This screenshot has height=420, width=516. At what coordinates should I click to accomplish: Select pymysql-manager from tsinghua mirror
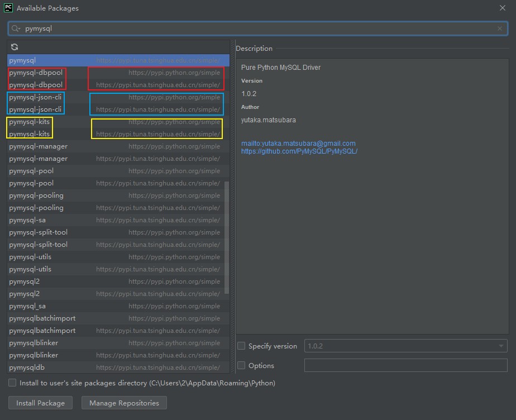[118, 159]
